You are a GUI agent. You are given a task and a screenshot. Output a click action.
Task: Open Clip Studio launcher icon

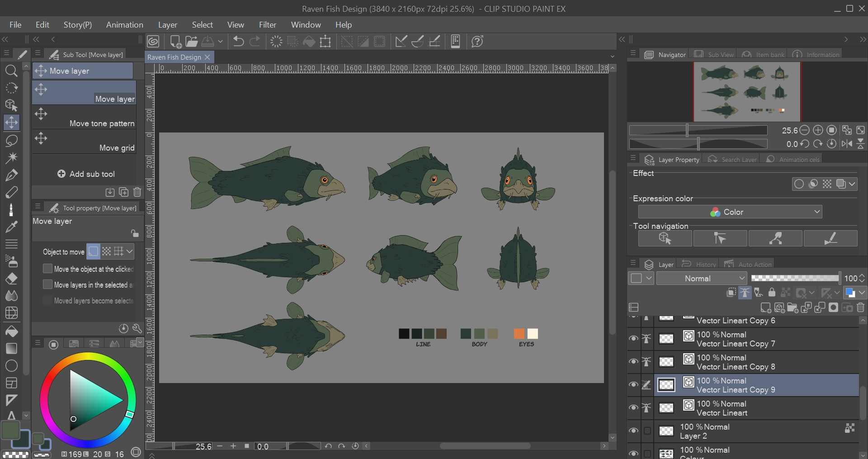coord(153,42)
